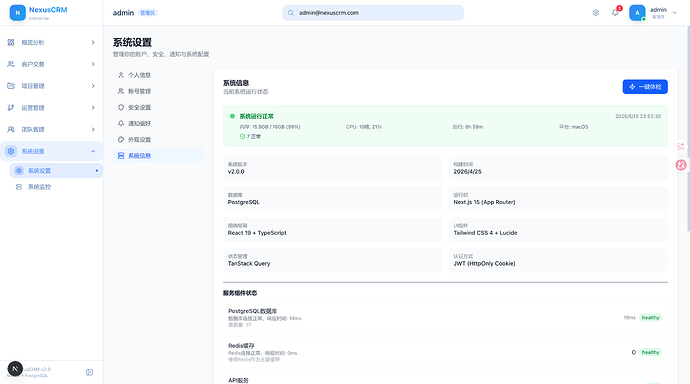Open the 团队管理 sidebar icon
The height and width of the screenshot is (384, 690).
(x=11, y=129)
